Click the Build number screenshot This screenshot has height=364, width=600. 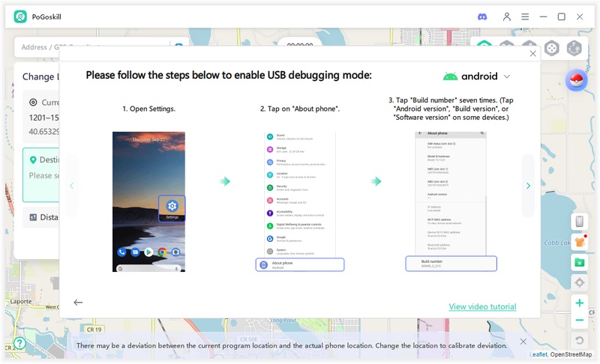[451, 201]
